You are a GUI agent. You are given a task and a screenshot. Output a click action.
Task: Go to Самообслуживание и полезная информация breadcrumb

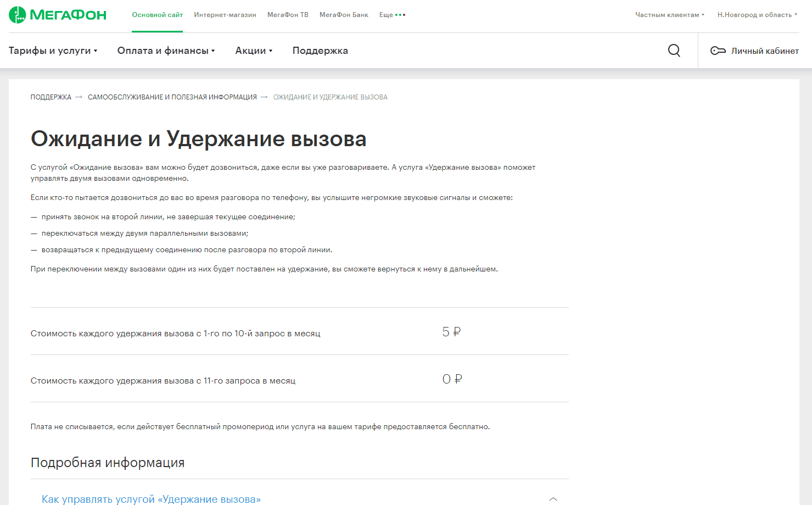coord(172,97)
